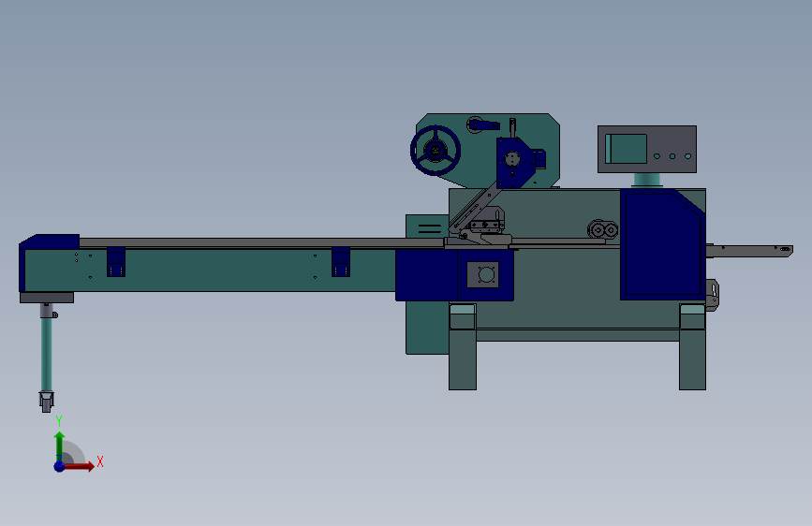The image size is (812, 526).
Task: Select the teal column beneath the control panel
Action: (647, 180)
